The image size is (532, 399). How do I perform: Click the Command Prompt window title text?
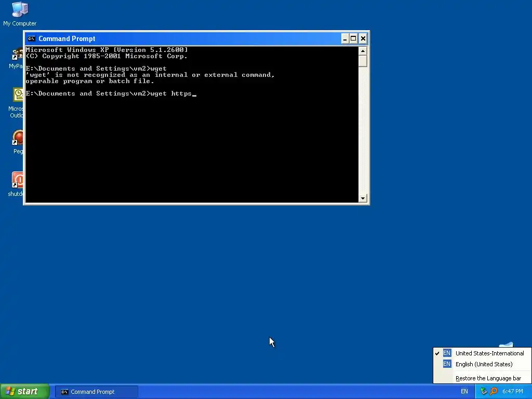coord(67,38)
